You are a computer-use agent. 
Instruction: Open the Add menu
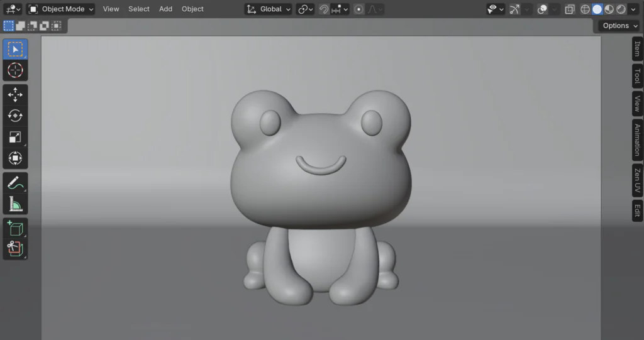pos(165,9)
